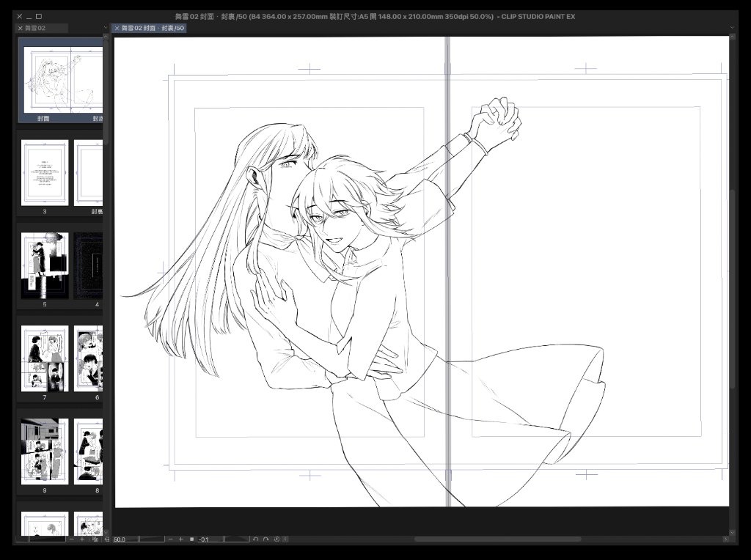Screen dimensions: 751x560
Task: Open the page 5 thumbnail
Action: (x=45, y=265)
